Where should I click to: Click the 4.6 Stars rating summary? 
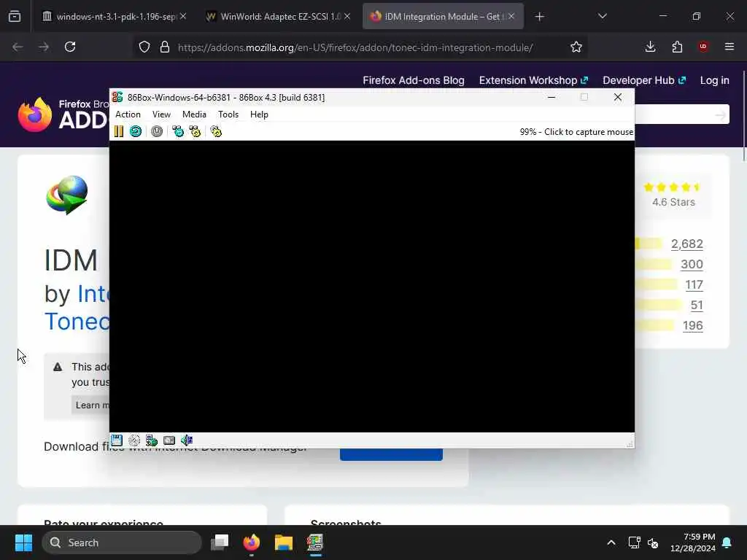point(673,195)
